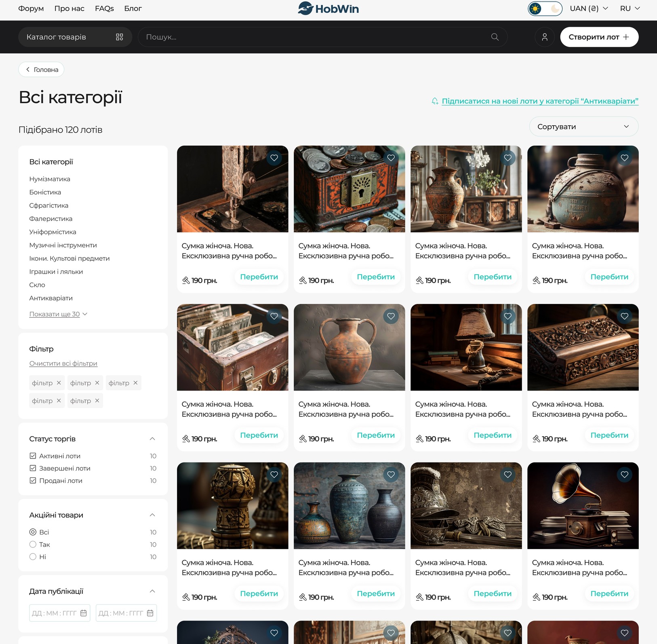The width and height of the screenshot is (657, 644).
Task: Open the Сортувати sort dropdown
Action: click(584, 127)
